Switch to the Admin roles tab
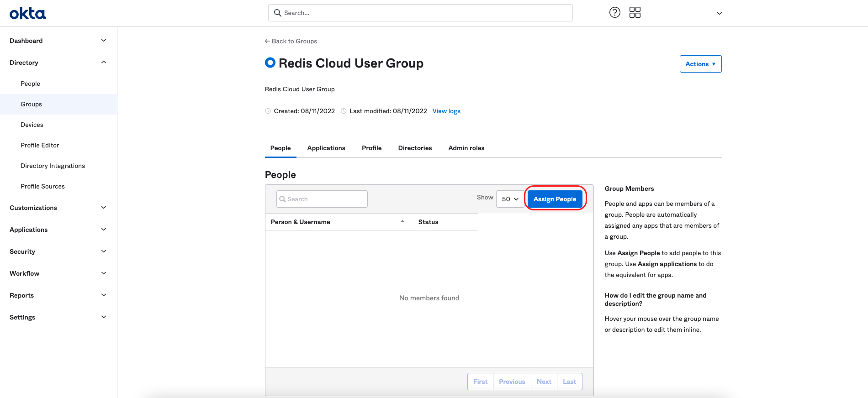Image resolution: width=868 pixels, height=398 pixels. (x=466, y=148)
